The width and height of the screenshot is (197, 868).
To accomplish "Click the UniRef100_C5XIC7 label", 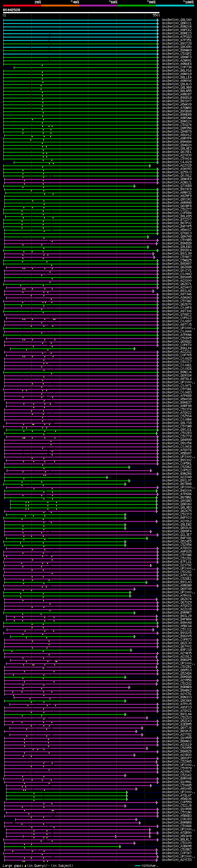I will (177, 362).
